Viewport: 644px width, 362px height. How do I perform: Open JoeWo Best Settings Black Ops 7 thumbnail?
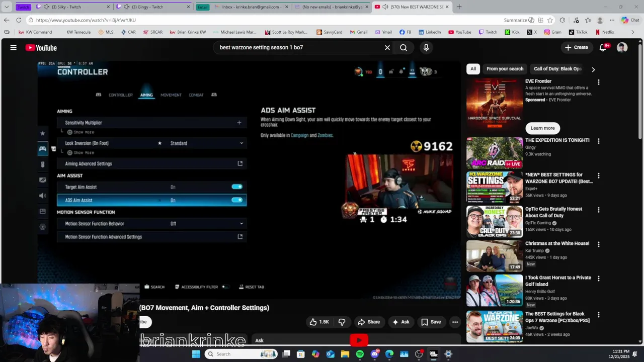495,326
